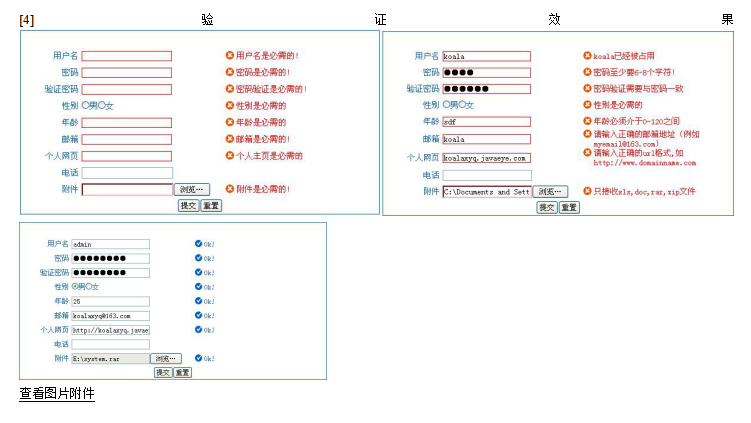751x423 pixels.
Task: Click blue OK checkmark beside admin username
Action: [199, 243]
